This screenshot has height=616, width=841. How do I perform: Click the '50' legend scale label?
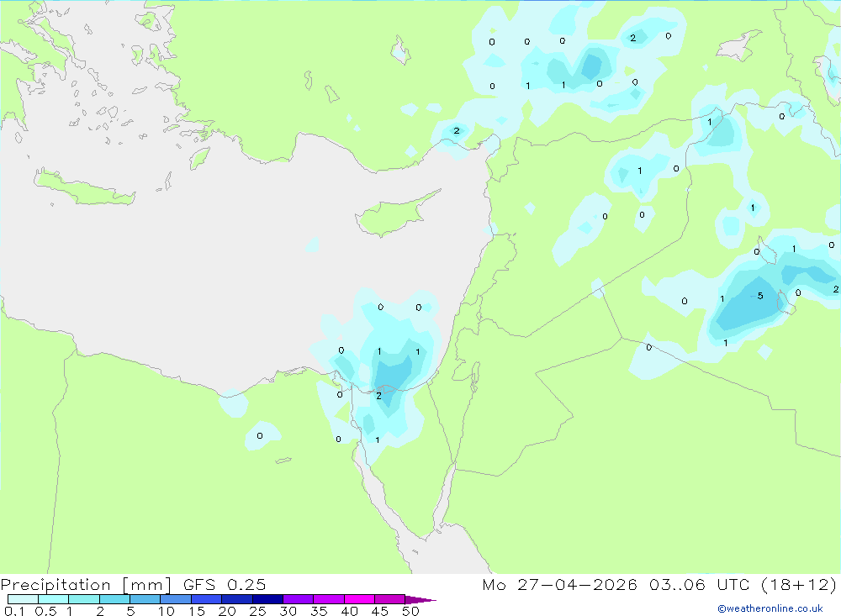(x=410, y=611)
